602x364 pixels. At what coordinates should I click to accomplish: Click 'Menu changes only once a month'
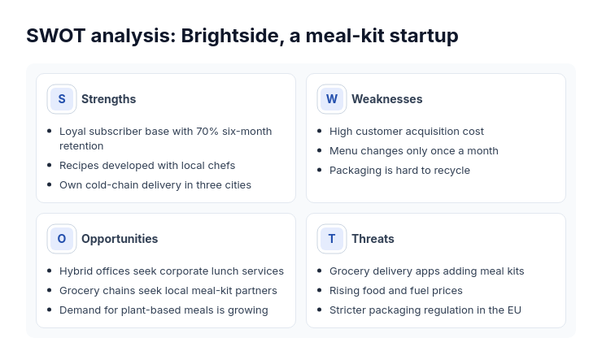tap(414, 151)
